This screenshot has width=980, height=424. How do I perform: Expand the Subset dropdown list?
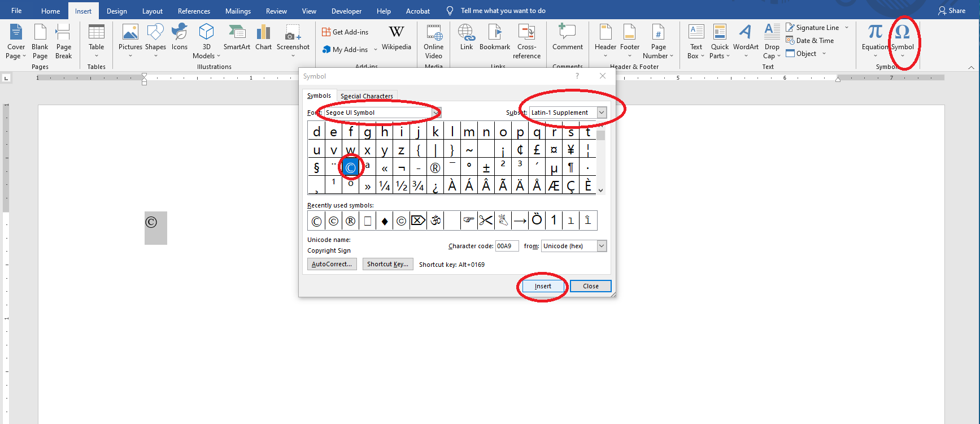[602, 113]
